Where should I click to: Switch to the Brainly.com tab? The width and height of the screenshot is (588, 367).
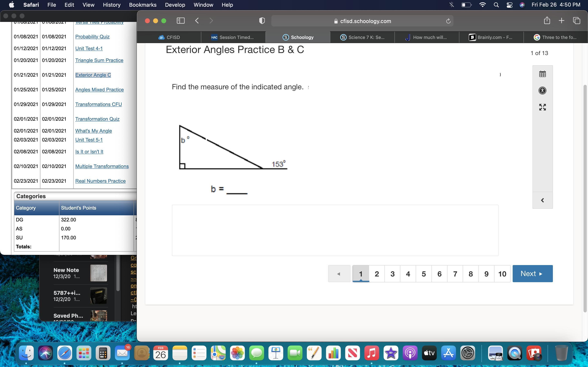(x=491, y=37)
